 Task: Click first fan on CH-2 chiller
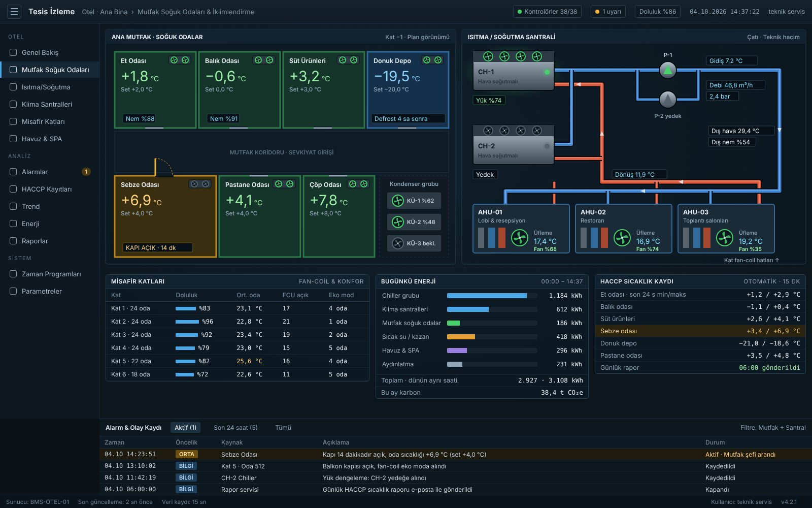pyautogui.click(x=488, y=131)
